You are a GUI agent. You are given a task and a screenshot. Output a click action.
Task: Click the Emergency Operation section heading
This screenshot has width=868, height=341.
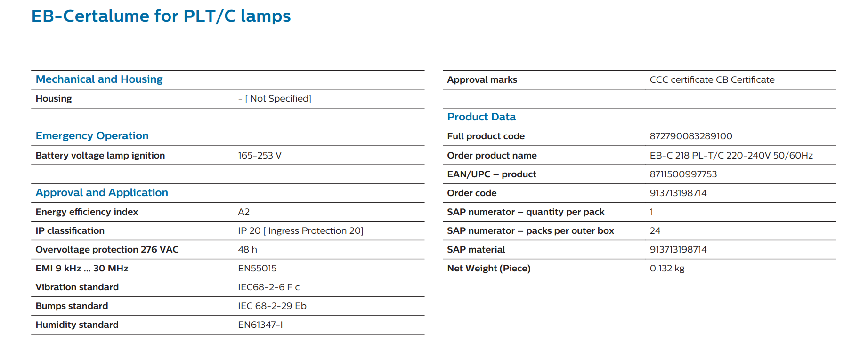[x=92, y=136]
